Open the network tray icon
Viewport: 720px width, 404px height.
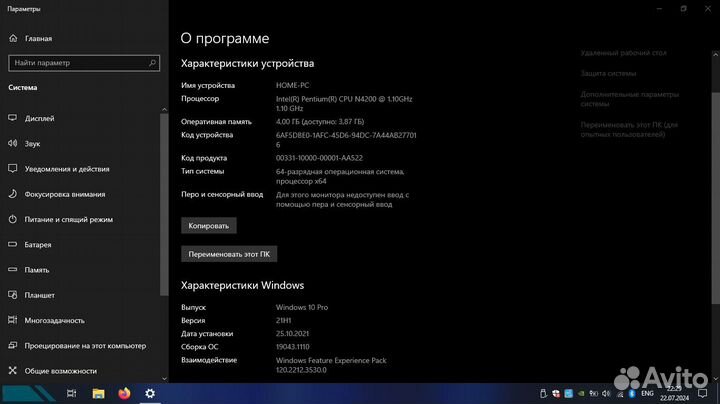(x=620, y=394)
